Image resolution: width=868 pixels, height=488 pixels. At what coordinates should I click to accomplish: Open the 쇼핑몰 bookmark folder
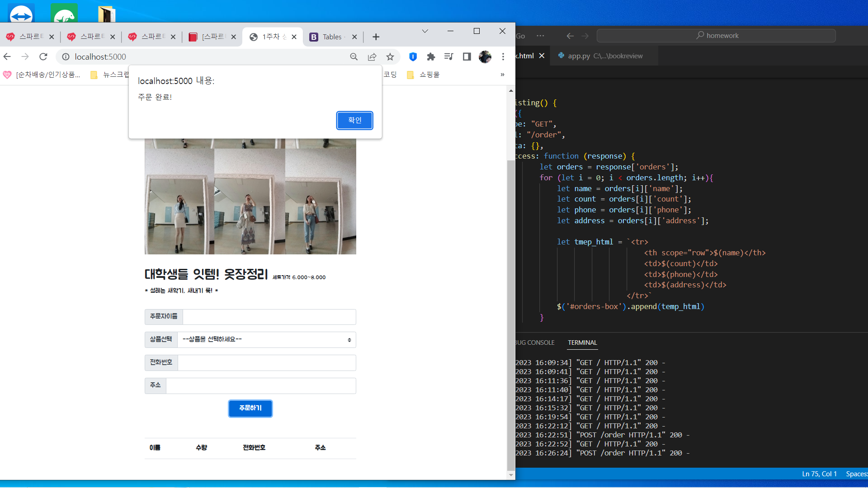[x=424, y=75]
